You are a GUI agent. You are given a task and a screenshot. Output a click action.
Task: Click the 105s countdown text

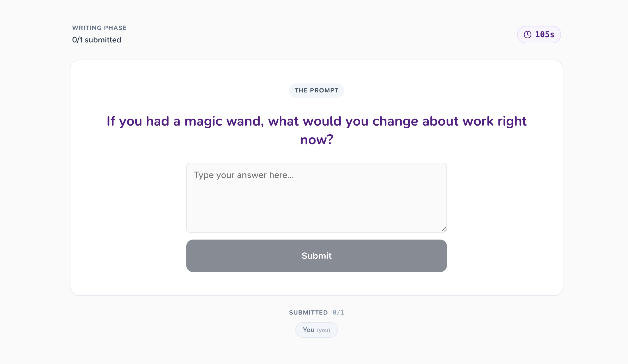point(544,35)
